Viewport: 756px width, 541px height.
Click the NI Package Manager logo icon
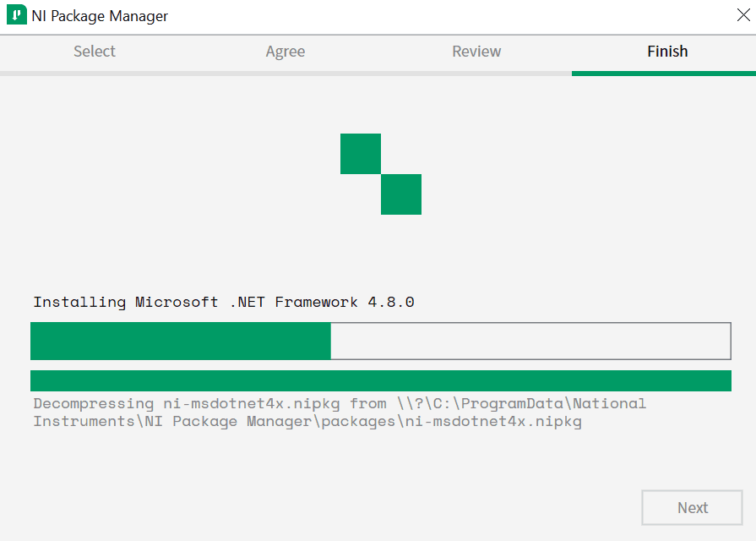(17, 16)
